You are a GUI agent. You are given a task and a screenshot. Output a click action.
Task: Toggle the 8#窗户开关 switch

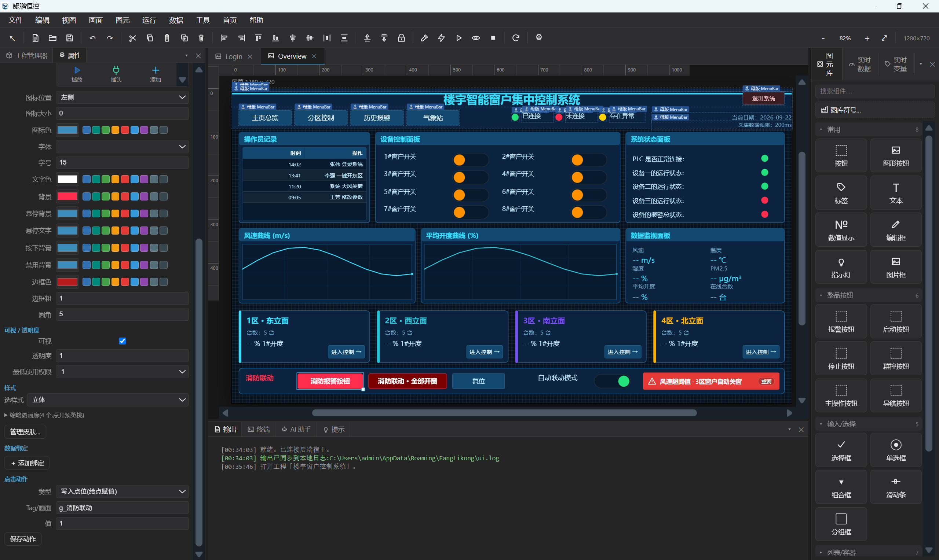pyautogui.click(x=588, y=213)
